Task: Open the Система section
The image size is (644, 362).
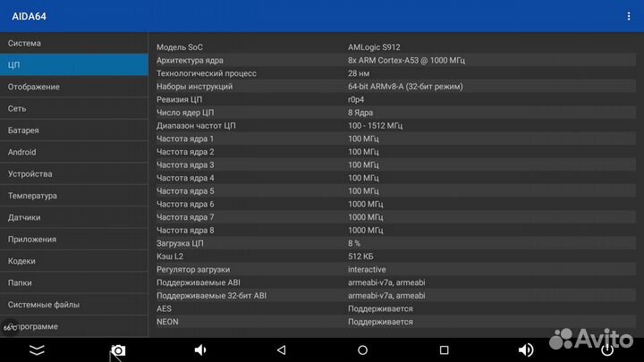Action: 74,43
